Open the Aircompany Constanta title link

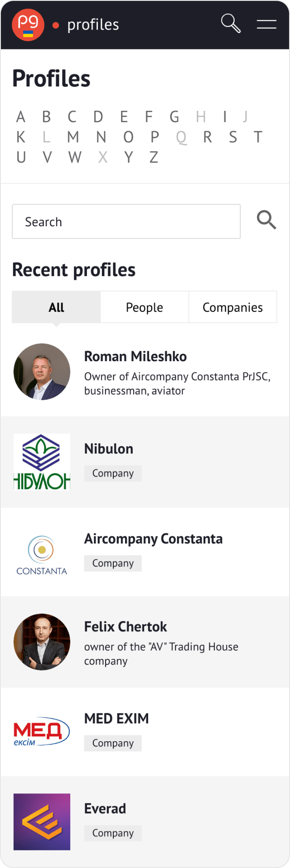tap(153, 539)
